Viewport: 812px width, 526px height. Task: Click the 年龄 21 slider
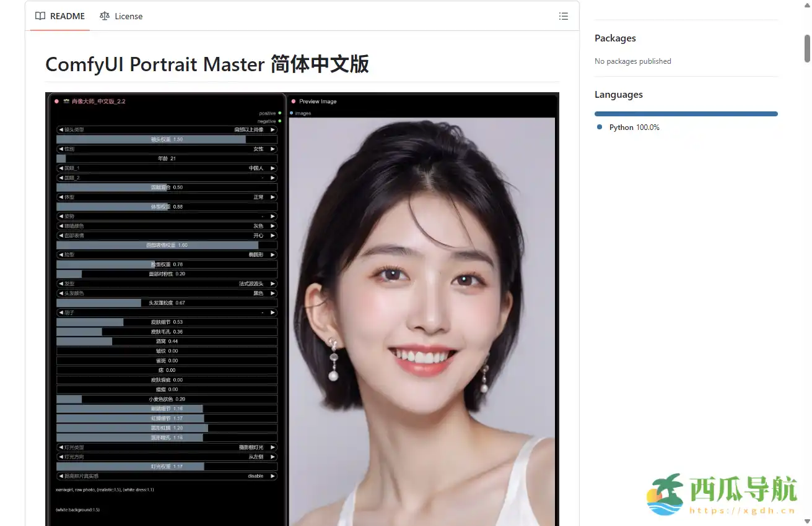166,158
